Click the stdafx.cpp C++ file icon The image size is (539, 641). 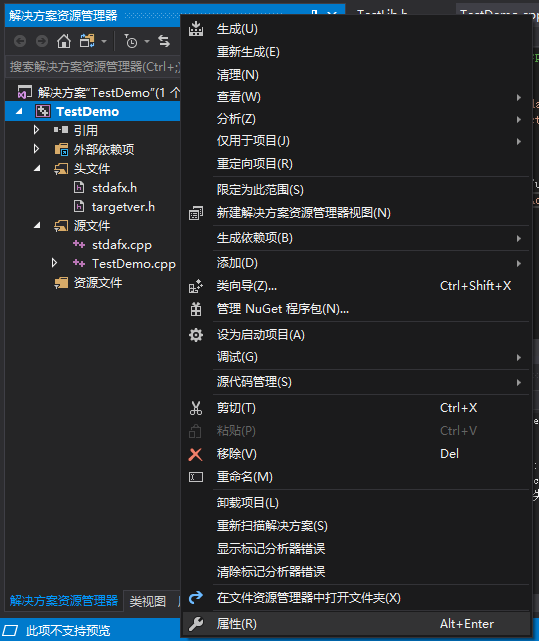point(79,244)
